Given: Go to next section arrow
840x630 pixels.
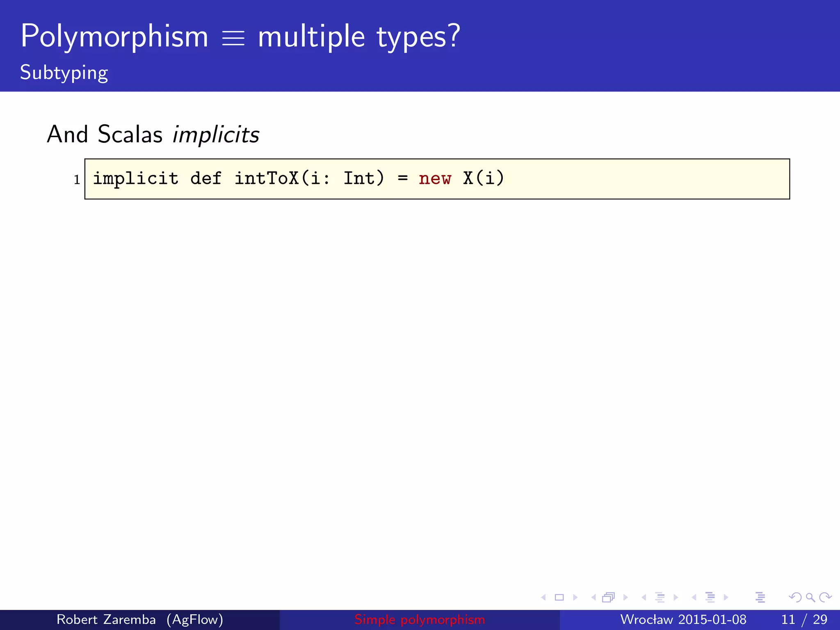Looking at the screenshot, I should pyautogui.click(x=726, y=598).
